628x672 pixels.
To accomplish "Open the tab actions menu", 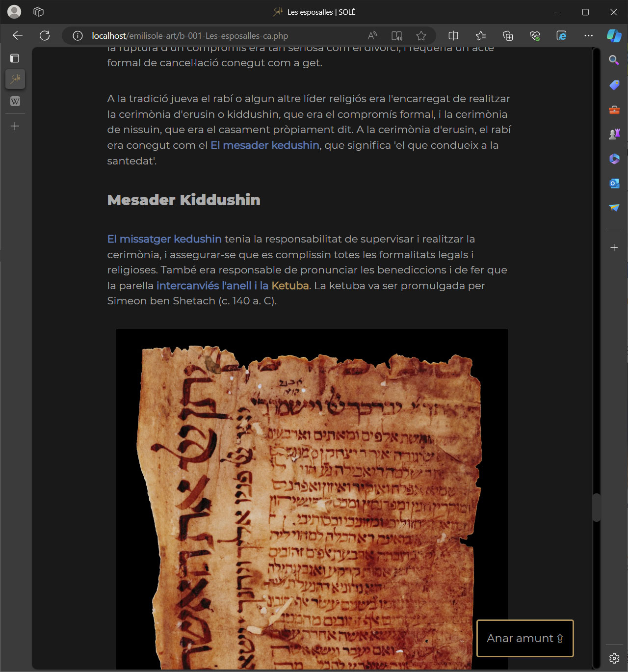I will point(15,58).
